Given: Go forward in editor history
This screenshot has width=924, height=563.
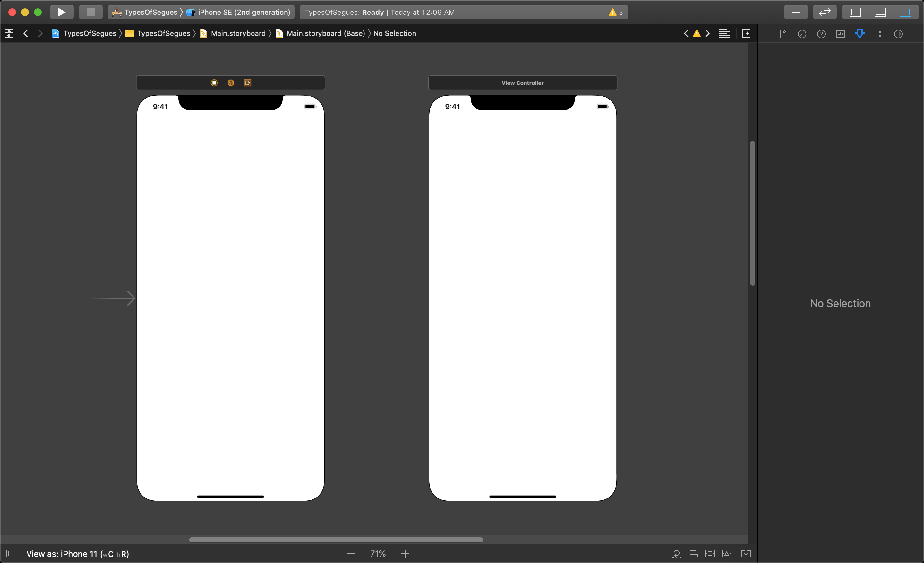Looking at the screenshot, I should [40, 33].
